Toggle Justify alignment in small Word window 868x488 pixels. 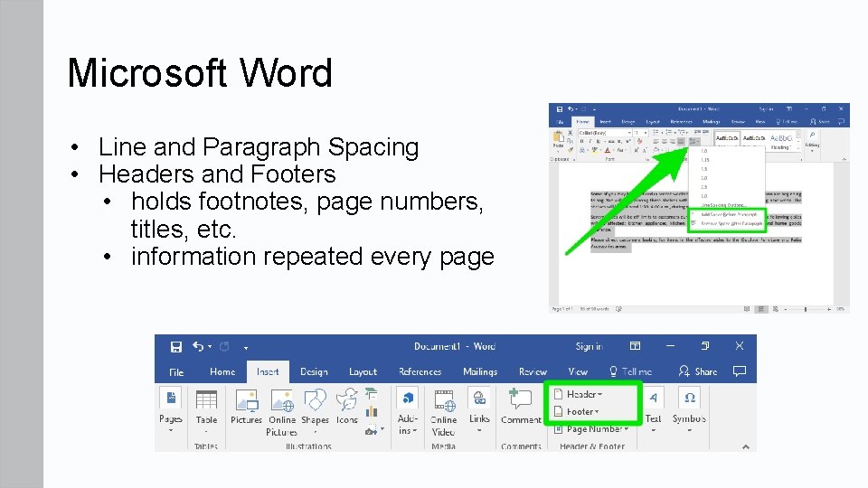pyautogui.click(x=682, y=142)
